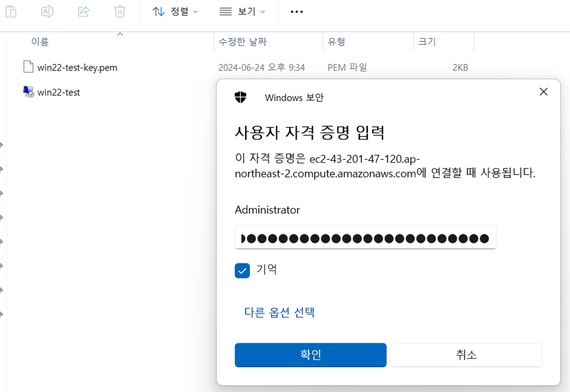Click the modified date 2024-06-24 오후 9:34

click(261, 68)
